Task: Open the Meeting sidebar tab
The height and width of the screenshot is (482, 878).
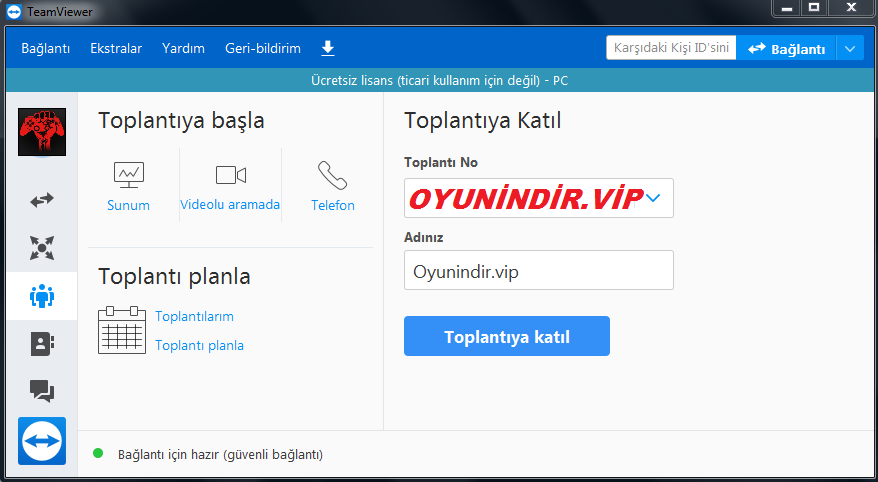Action: [x=41, y=296]
